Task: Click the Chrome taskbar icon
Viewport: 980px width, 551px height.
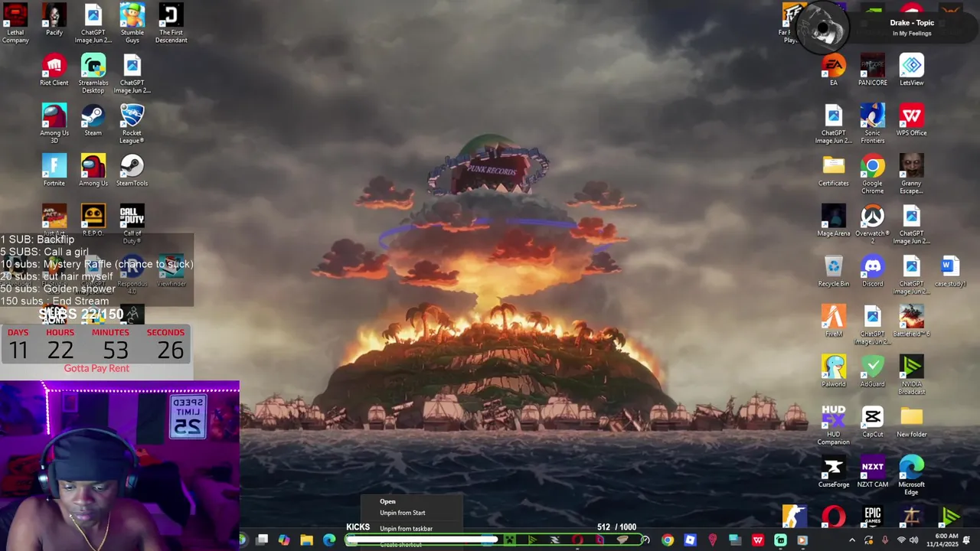Action: click(668, 540)
